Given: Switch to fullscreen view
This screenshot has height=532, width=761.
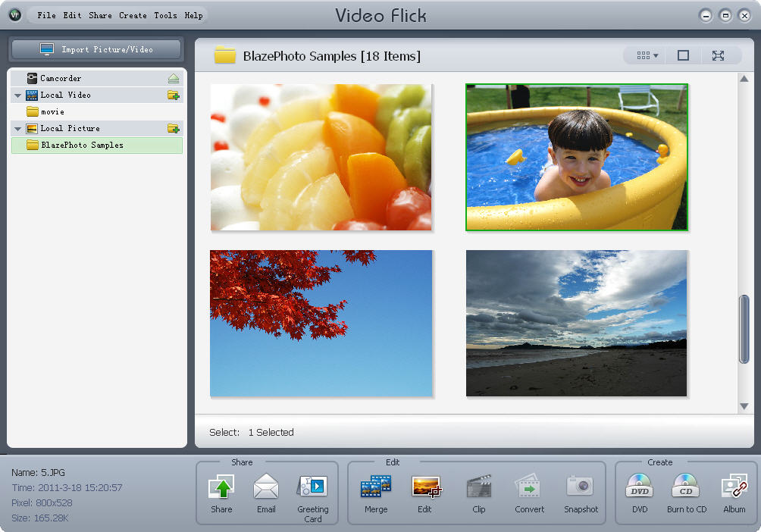Looking at the screenshot, I should (x=718, y=55).
